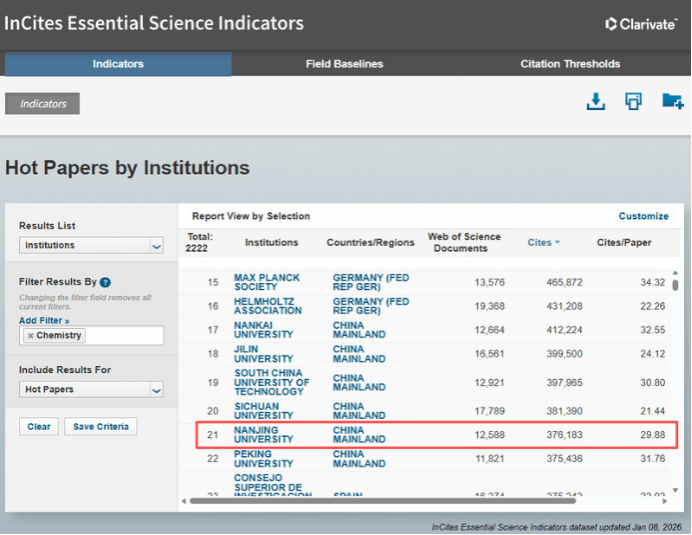The height and width of the screenshot is (535, 692).
Task: Click the Filter Results By help icon
Action: tap(105, 283)
